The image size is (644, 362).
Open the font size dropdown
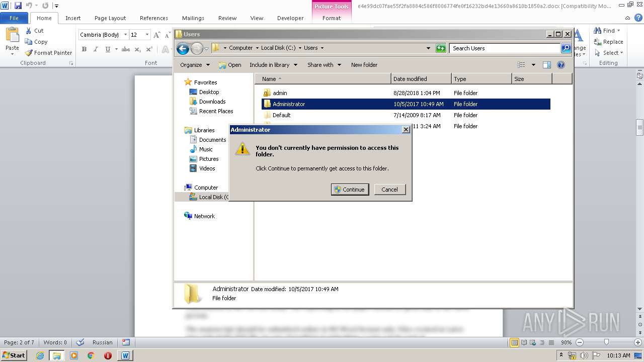147,35
